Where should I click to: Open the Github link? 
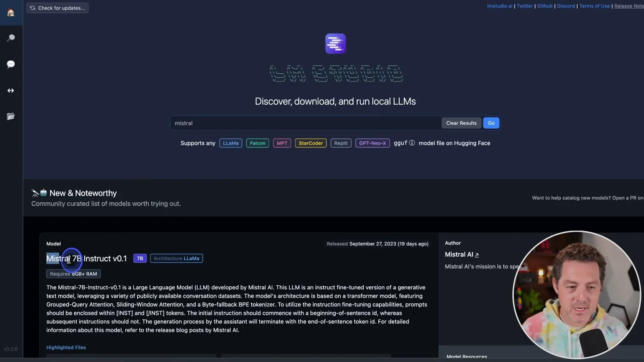click(x=545, y=6)
